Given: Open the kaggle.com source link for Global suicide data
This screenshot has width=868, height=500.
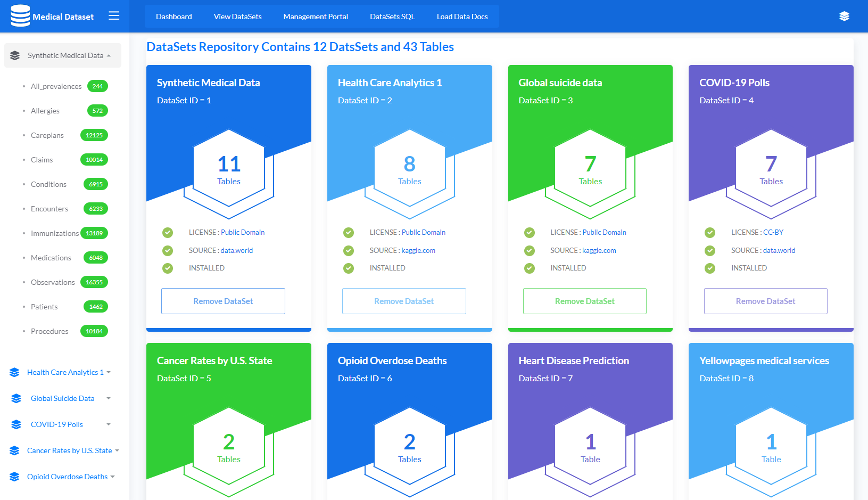Looking at the screenshot, I should (x=599, y=251).
